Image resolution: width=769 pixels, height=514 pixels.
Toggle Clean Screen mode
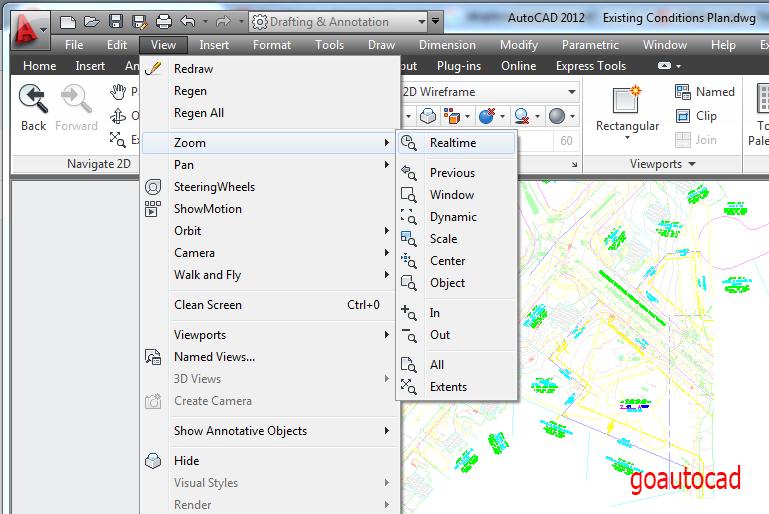[269, 305]
